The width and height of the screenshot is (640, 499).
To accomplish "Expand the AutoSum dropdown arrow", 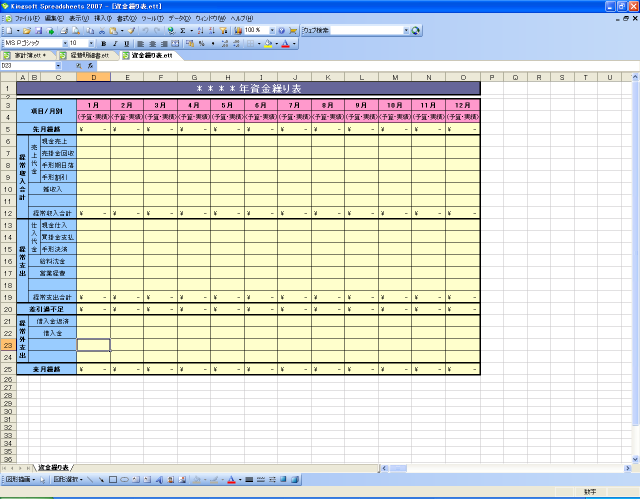I will [x=191, y=31].
